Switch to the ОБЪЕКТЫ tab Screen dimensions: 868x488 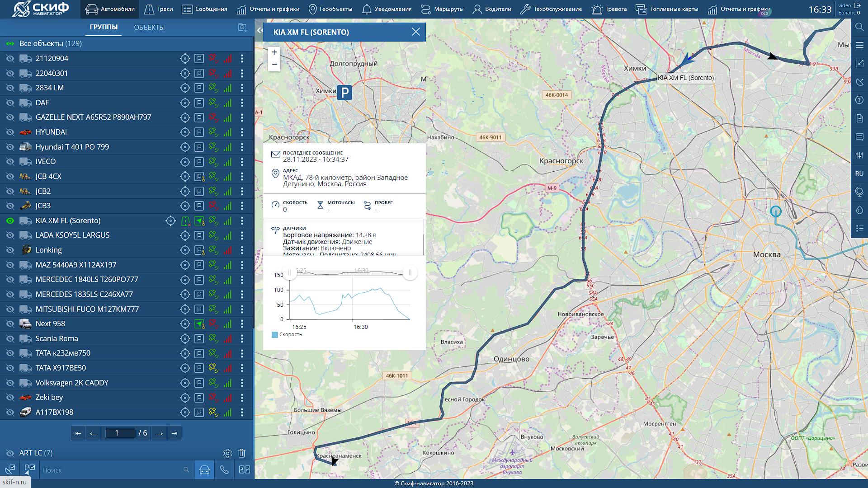[x=149, y=28]
